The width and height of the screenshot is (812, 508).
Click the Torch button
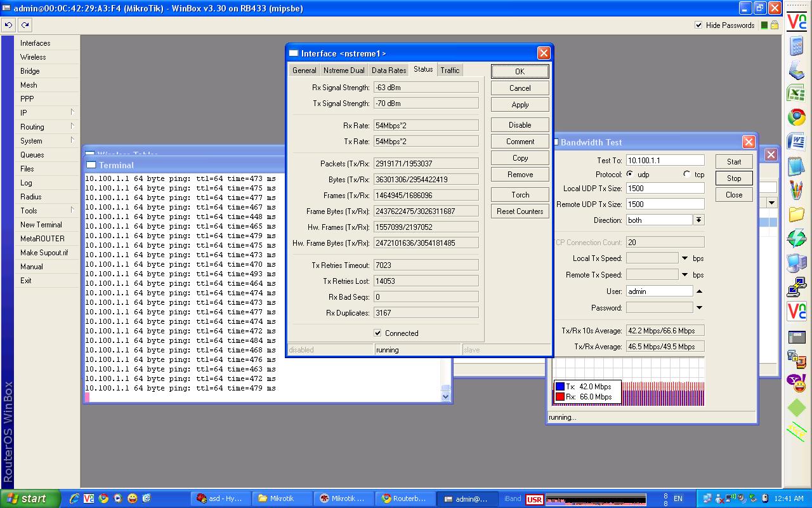point(520,195)
